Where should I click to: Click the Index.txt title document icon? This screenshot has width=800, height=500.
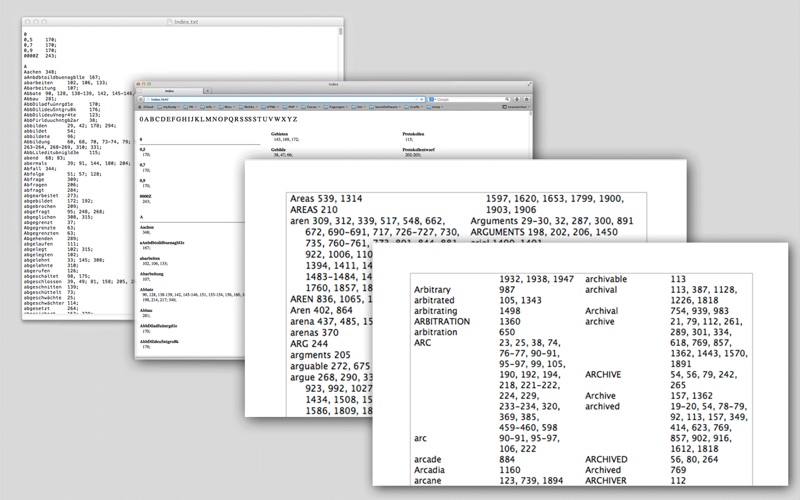(x=170, y=22)
